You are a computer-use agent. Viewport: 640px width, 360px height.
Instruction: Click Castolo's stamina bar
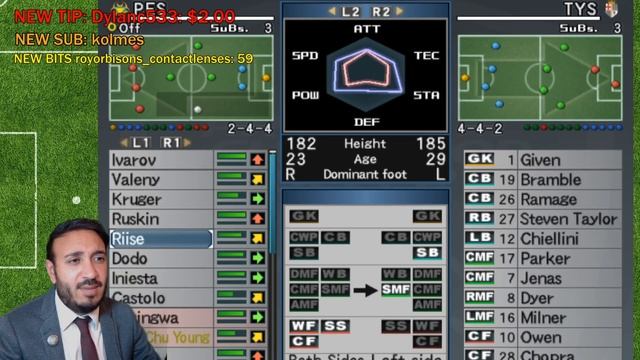tap(231, 295)
